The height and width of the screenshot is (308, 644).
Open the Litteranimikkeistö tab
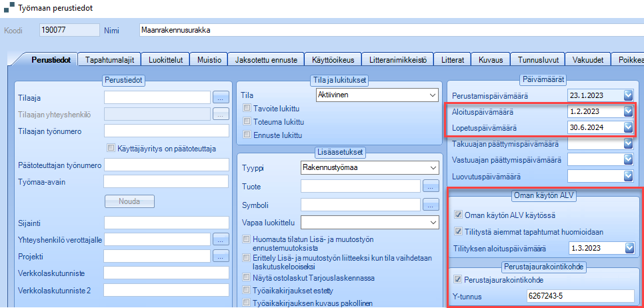(x=398, y=59)
